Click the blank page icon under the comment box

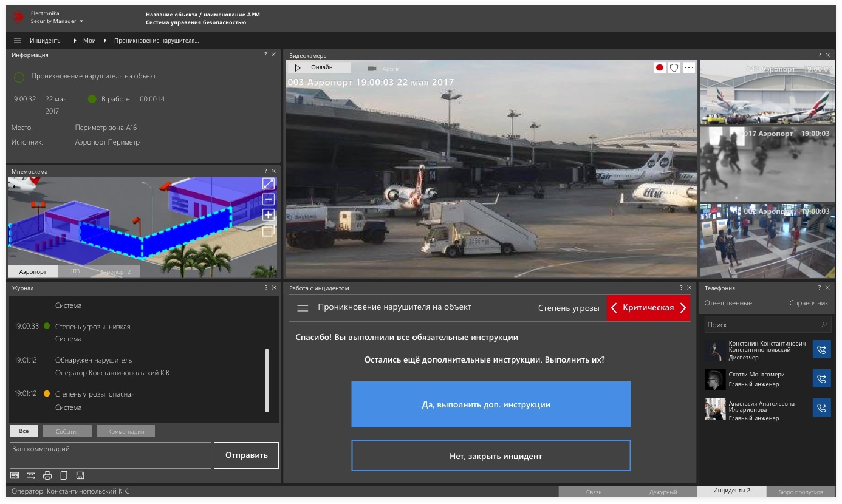[x=64, y=475]
